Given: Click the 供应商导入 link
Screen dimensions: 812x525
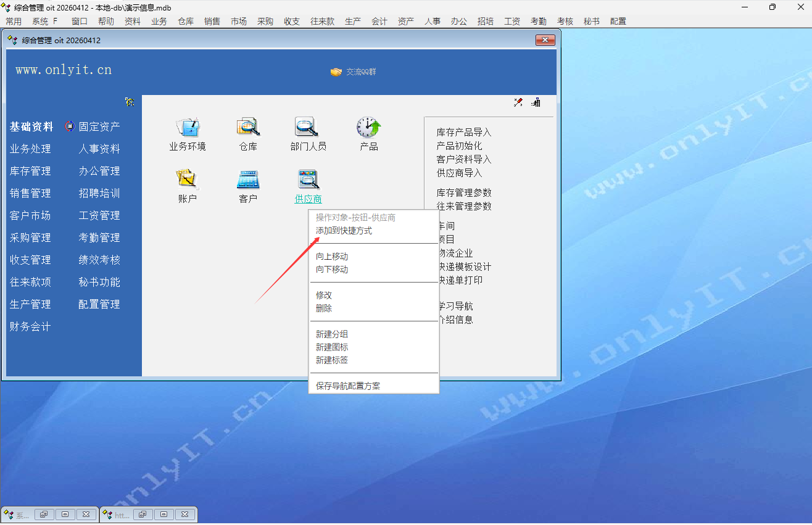Looking at the screenshot, I should tap(459, 173).
